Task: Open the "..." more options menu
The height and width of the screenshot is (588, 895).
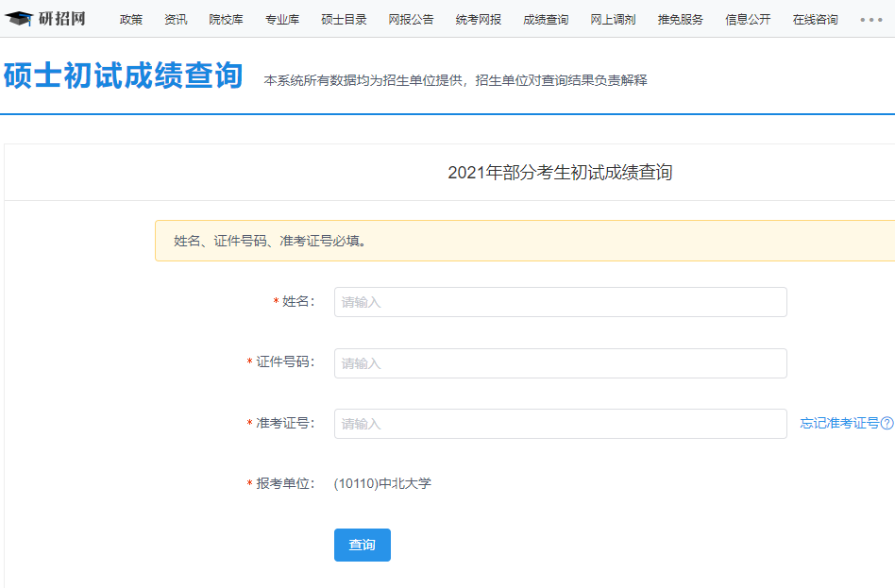Action: pos(871,18)
